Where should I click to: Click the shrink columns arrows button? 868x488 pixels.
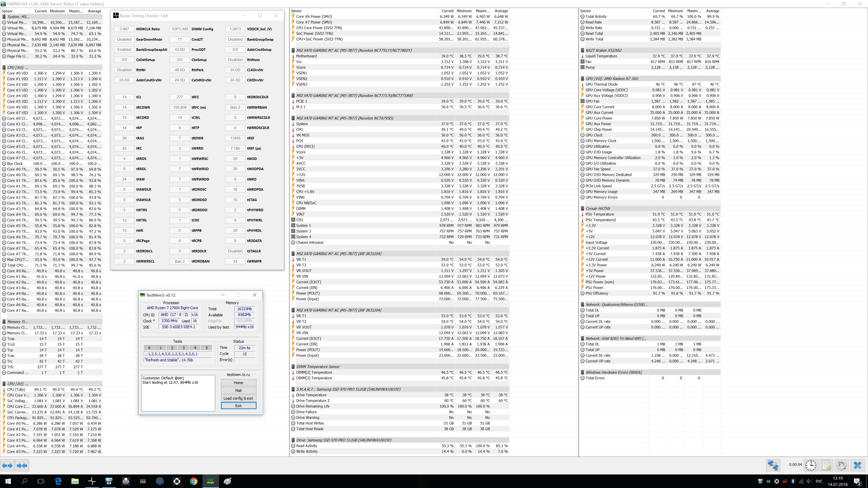pyautogui.click(x=22, y=465)
